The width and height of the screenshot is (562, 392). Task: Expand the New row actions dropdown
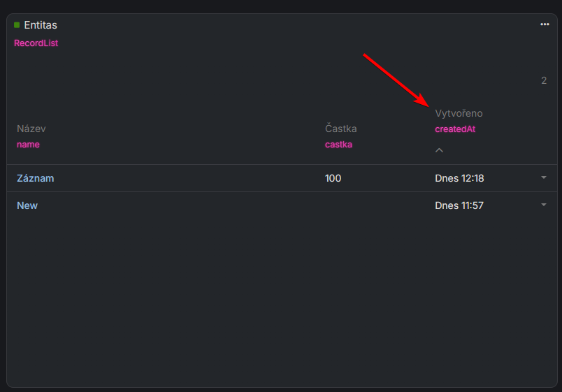coord(544,205)
